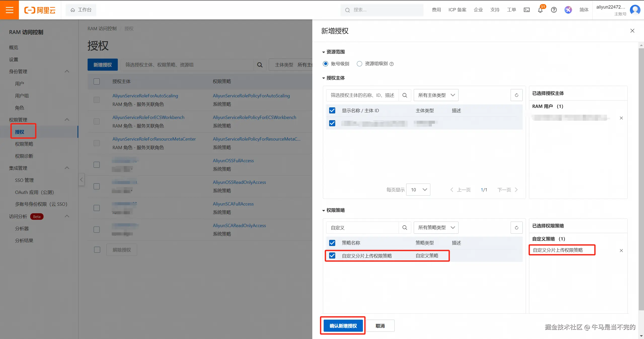The image size is (644, 339).
Task: Focus the principal filter input field
Action: pos(362,95)
